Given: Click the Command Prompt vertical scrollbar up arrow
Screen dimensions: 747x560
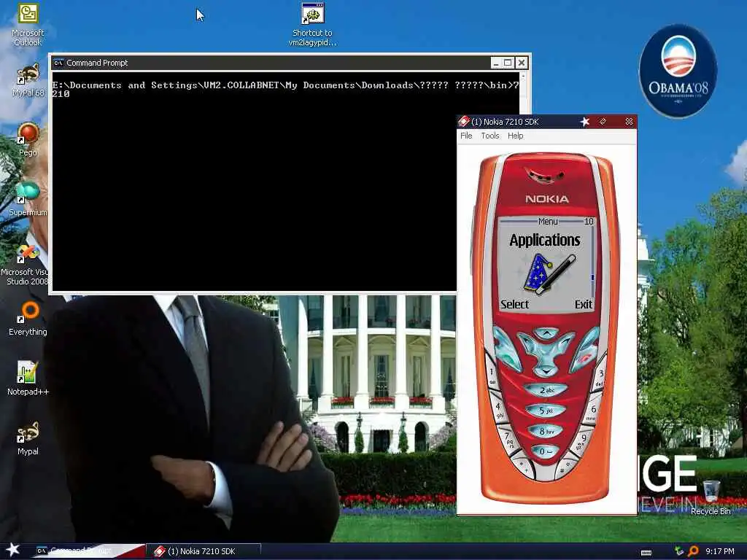Looking at the screenshot, I should coord(523,76).
